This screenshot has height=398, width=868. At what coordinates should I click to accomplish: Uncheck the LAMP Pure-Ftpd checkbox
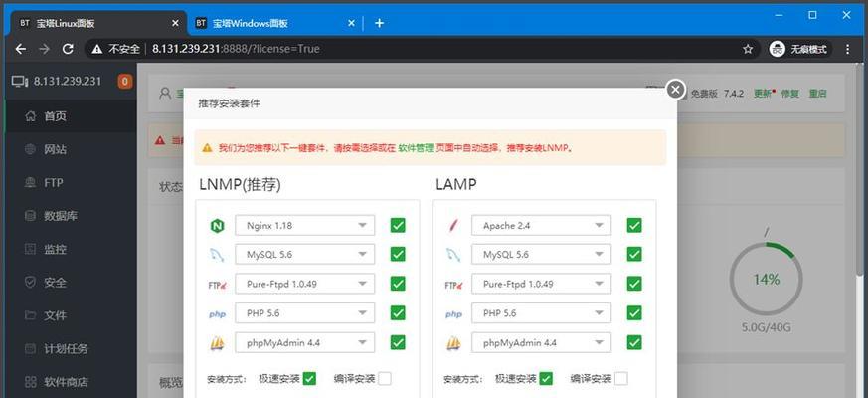tap(634, 284)
